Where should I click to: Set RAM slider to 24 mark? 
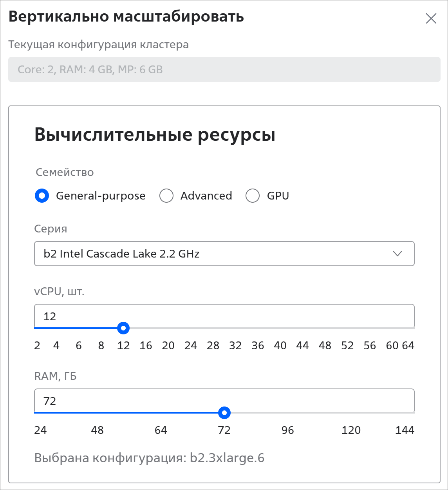click(35, 413)
